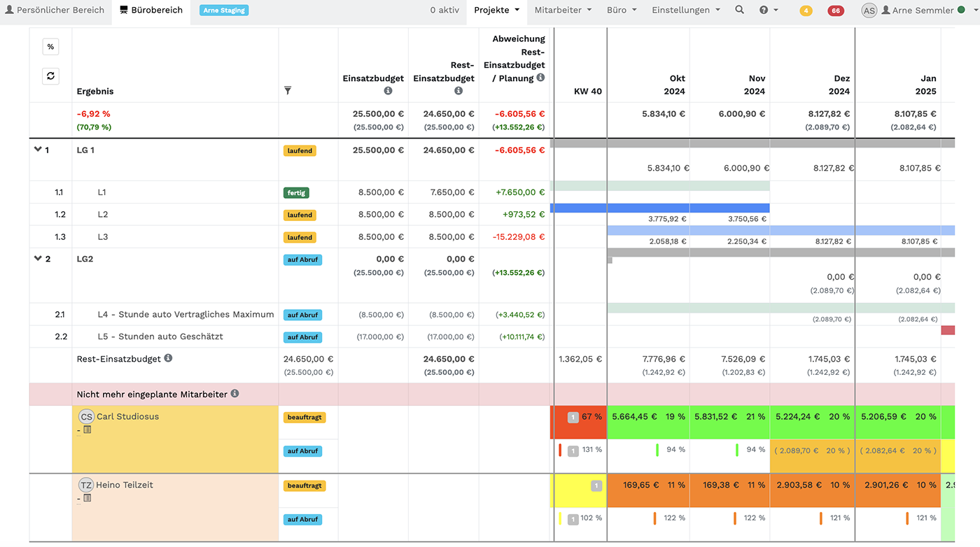
Task: Click the refresh arrows button
Action: pyautogui.click(x=50, y=76)
